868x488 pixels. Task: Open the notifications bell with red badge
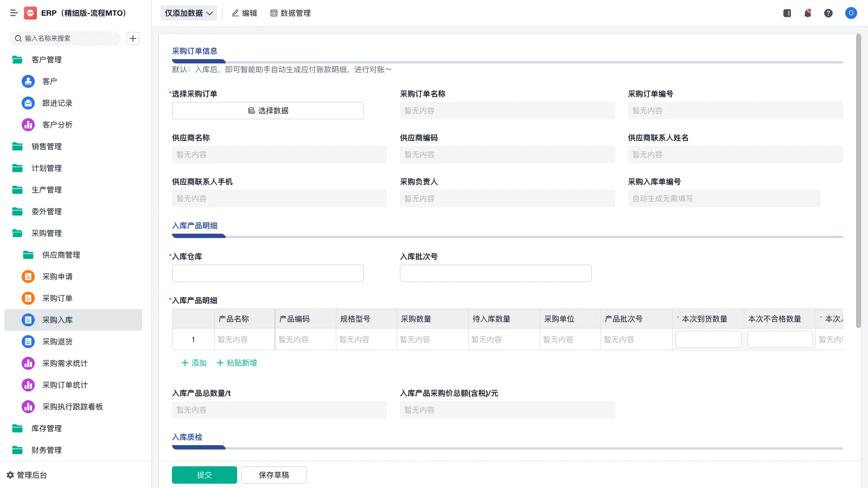807,13
